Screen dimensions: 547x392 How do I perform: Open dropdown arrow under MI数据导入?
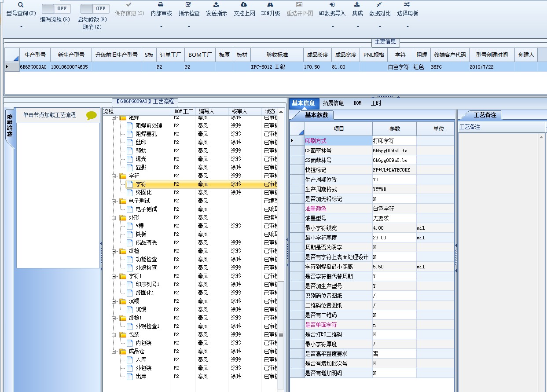point(332,27)
